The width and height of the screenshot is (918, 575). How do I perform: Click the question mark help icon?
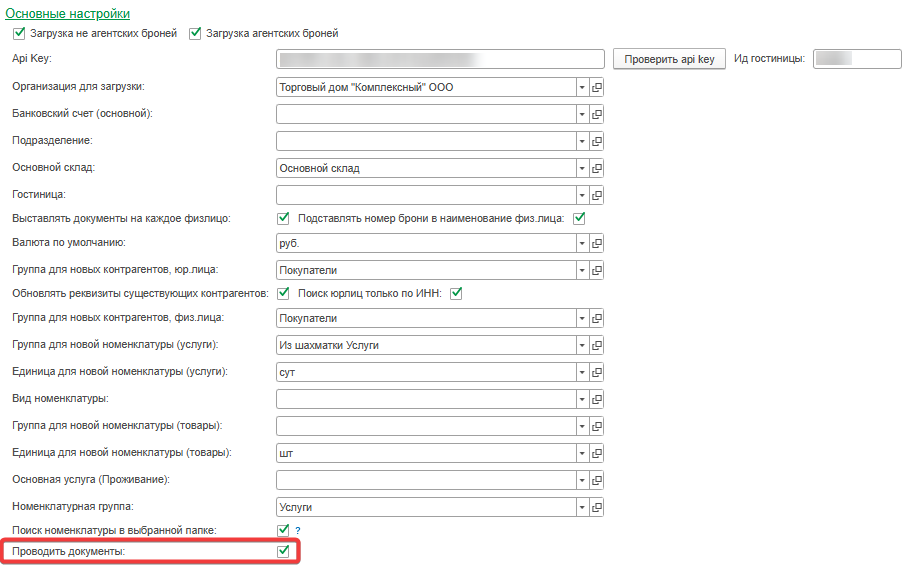297,530
